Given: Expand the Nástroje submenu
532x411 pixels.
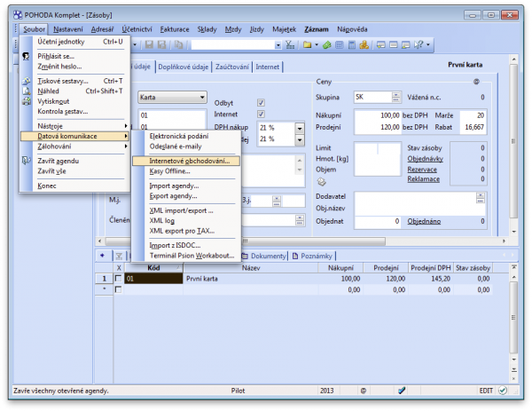Looking at the screenshot, I should coord(75,126).
